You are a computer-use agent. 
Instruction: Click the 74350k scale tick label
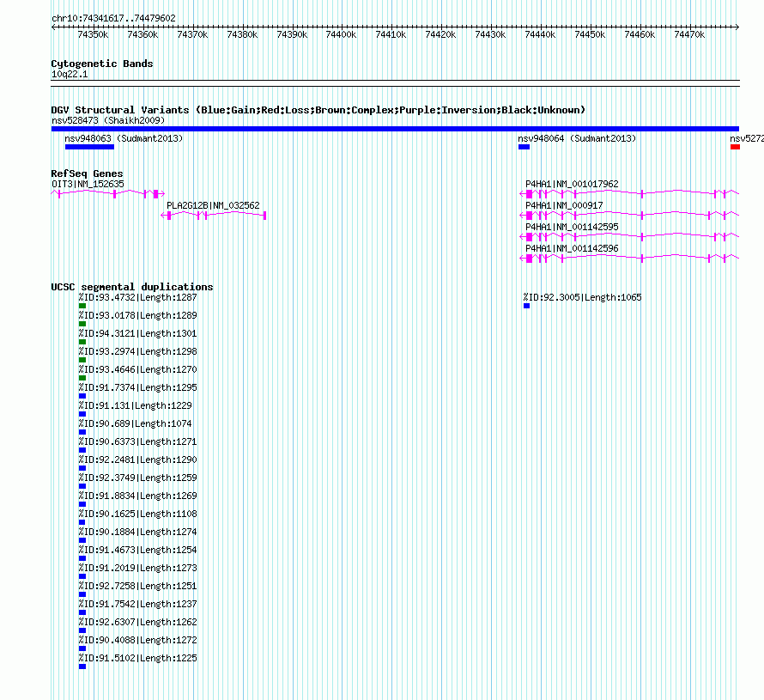point(93,34)
